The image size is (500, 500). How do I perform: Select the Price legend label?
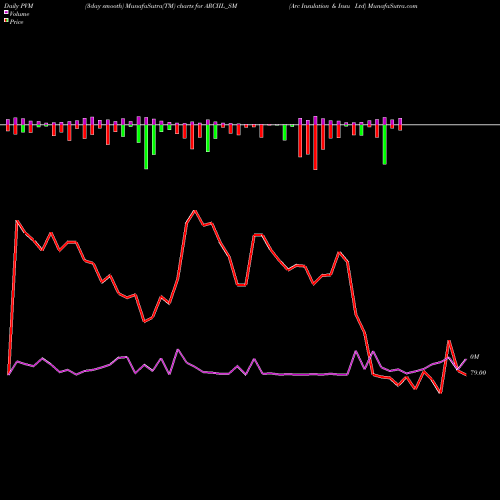16,22
